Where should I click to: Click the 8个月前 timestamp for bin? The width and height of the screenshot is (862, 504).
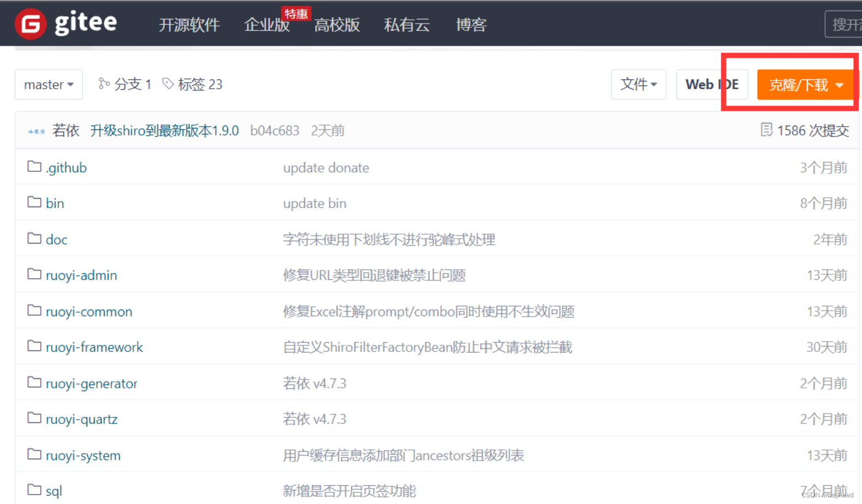pyautogui.click(x=823, y=203)
